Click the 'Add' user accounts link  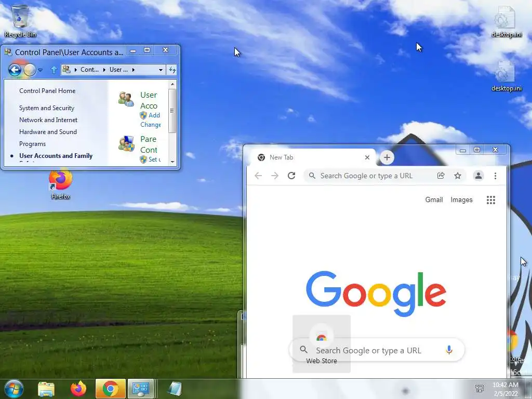click(x=154, y=115)
